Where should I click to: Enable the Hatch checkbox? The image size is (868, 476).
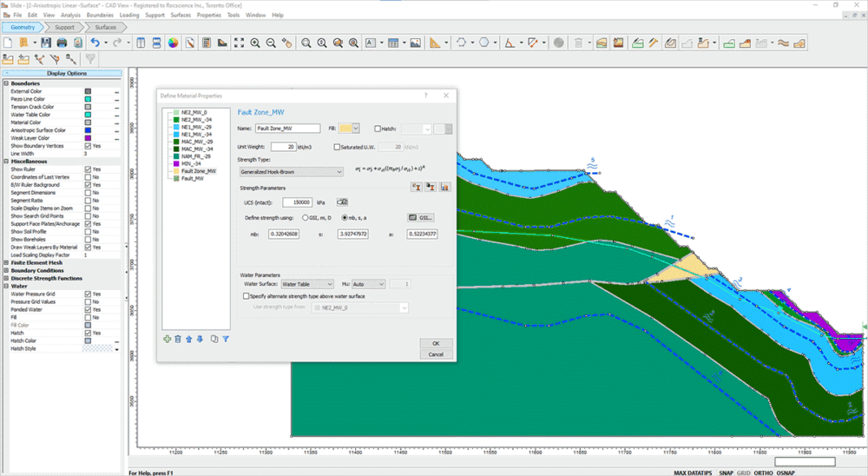pyautogui.click(x=378, y=129)
